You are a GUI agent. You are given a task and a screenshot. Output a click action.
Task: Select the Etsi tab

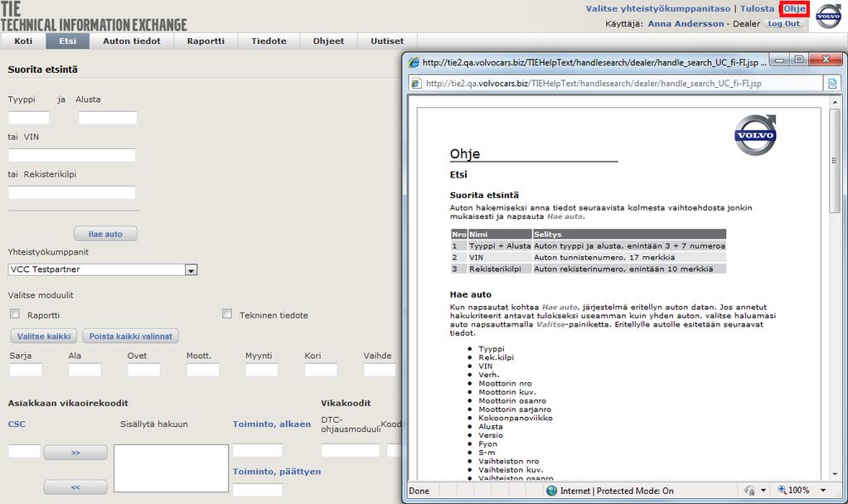(68, 41)
